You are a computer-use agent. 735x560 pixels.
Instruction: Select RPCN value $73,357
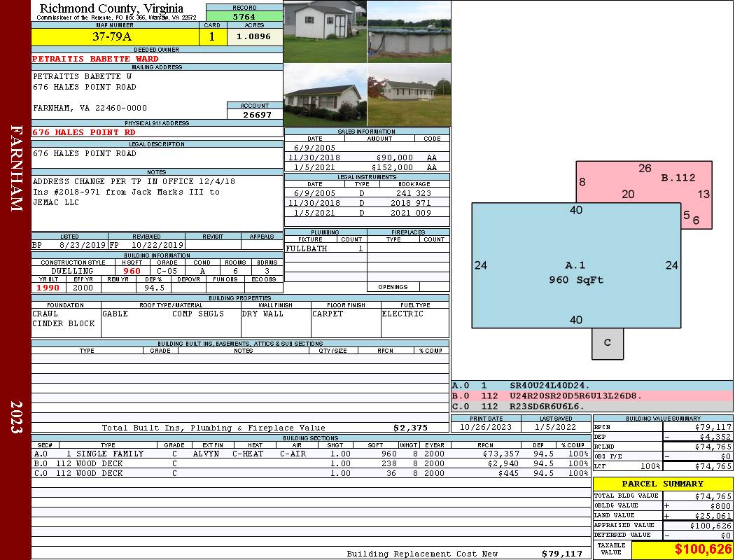point(500,454)
